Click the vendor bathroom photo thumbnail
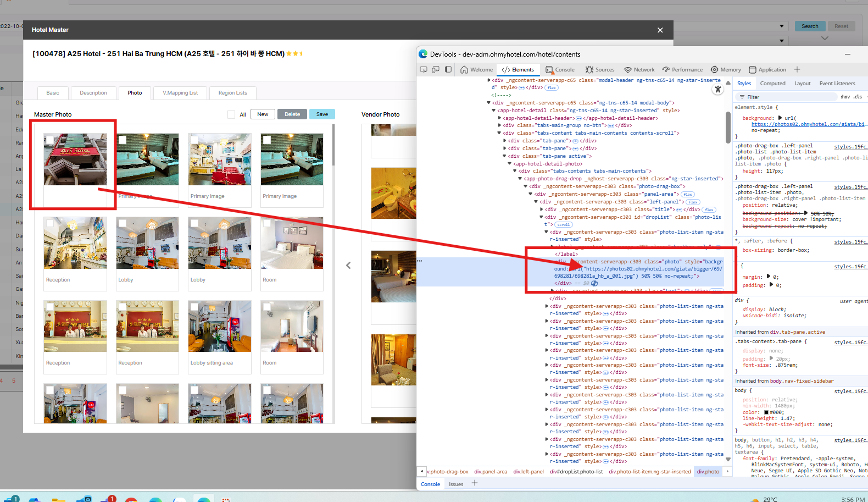Viewport: 868px width, 502px height. pos(393,193)
